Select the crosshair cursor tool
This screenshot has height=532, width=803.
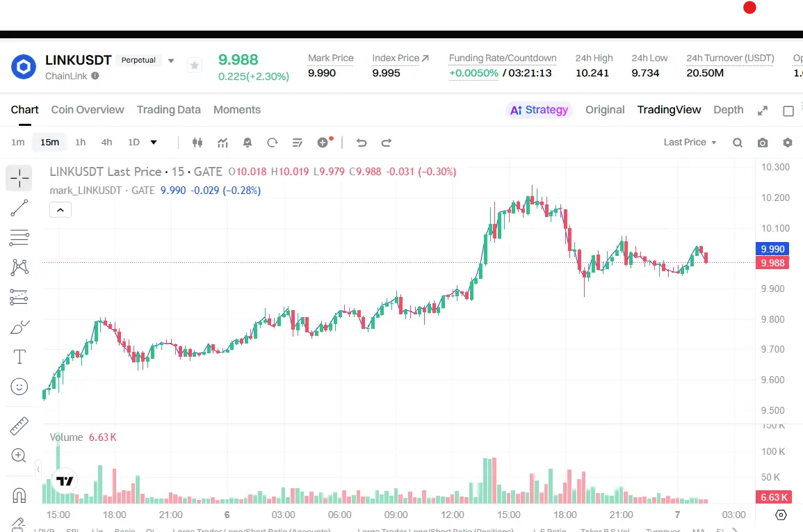point(19,178)
